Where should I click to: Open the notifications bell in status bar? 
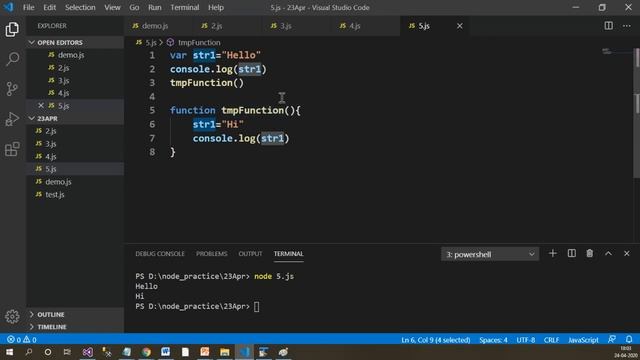[x=629, y=340]
